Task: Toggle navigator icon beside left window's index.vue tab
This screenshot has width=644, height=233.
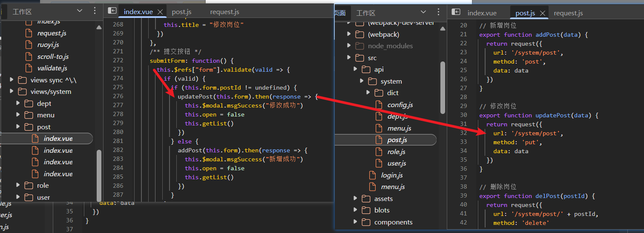Action: tap(112, 11)
